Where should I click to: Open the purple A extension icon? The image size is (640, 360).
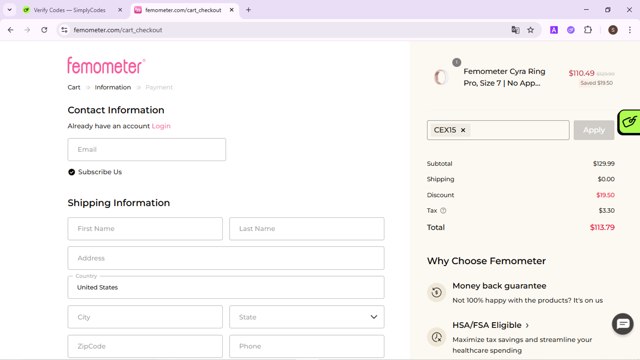(554, 30)
